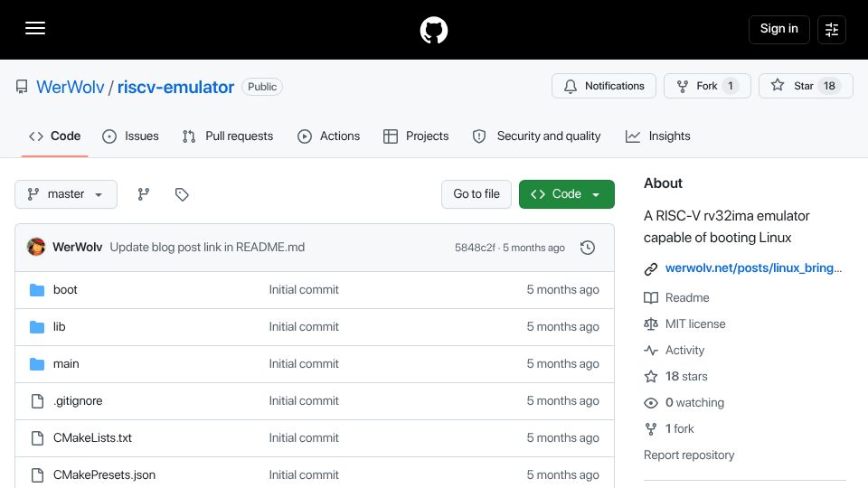The image size is (868, 488).
Task: Open the Activity link
Action: (x=684, y=351)
